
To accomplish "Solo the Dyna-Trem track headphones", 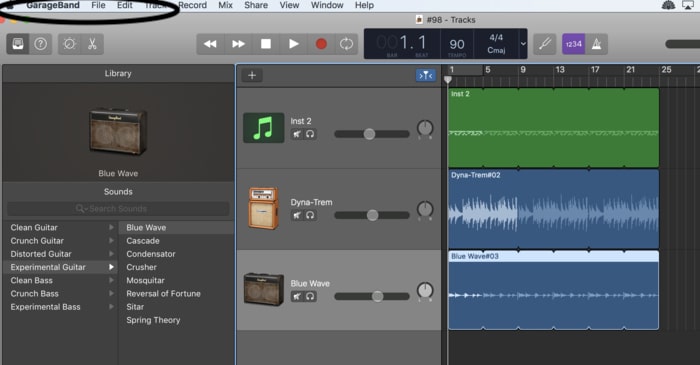I will point(310,215).
